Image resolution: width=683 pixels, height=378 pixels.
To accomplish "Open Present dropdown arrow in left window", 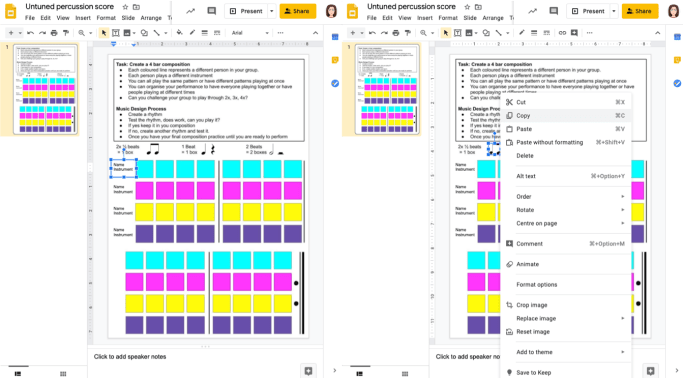I will click(271, 11).
